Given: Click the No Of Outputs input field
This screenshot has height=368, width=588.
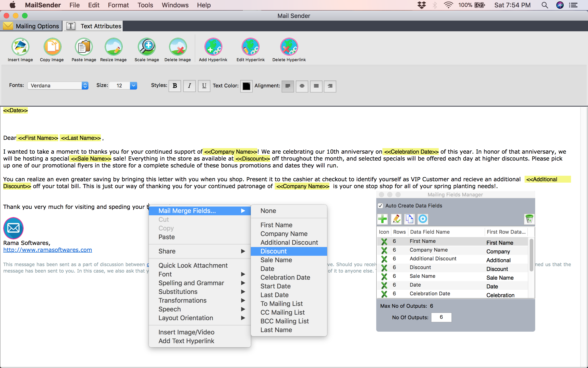Looking at the screenshot, I should coord(441,317).
